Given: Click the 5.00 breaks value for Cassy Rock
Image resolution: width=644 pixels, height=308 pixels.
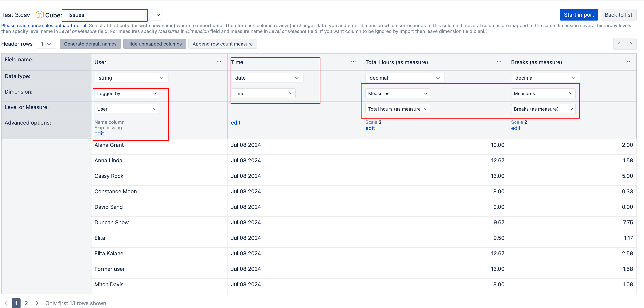Looking at the screenshot, I should [627, 176].
